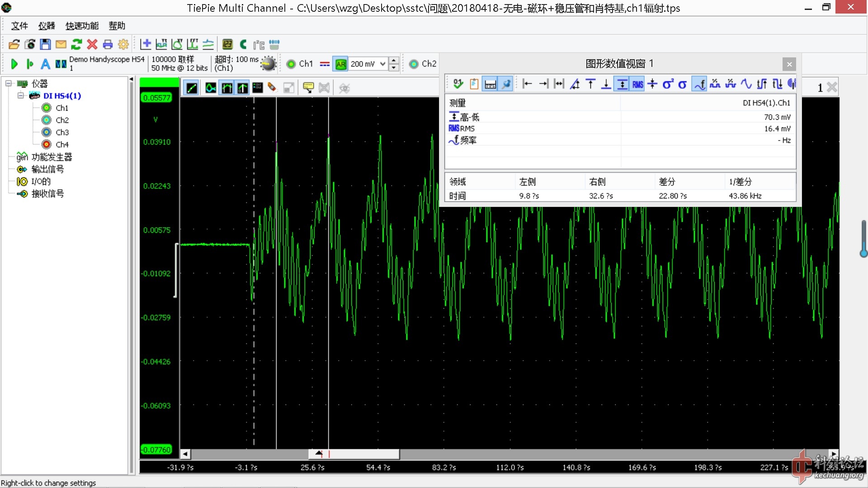
Task: Click the graph waveform sine display icon
Action: (211, 88)
